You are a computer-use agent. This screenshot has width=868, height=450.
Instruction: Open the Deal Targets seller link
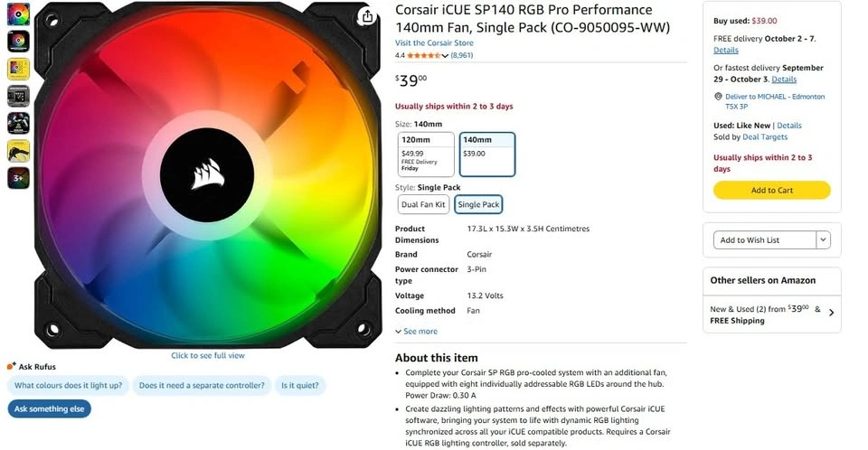[x=765, y=137]
